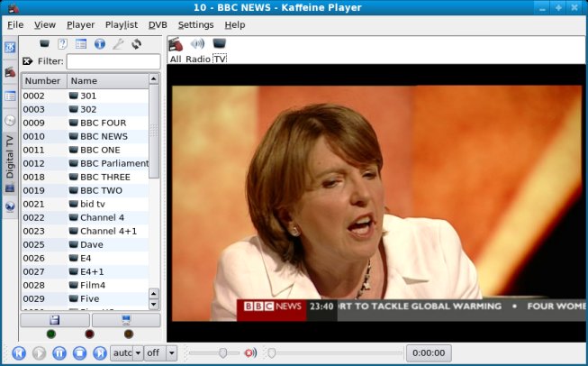Click channel list scroll-up arrow at top
This screenshot has height=366, width=588.
(x=154, y=78)
